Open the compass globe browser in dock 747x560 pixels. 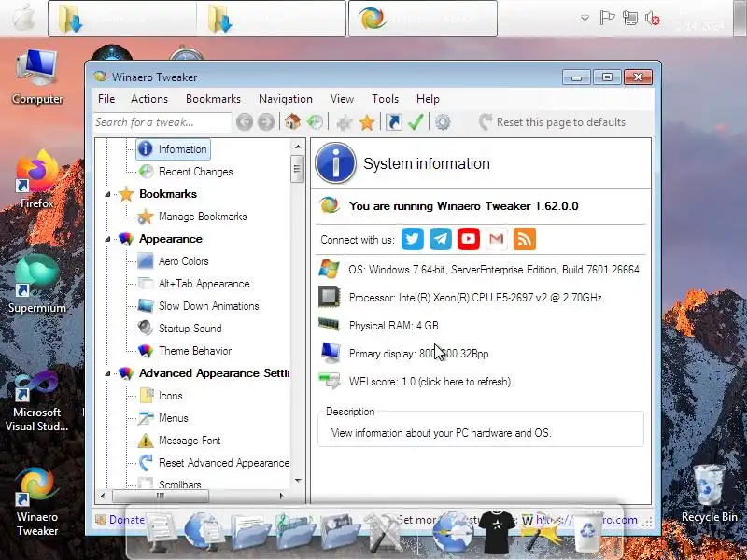pos(453,531)
